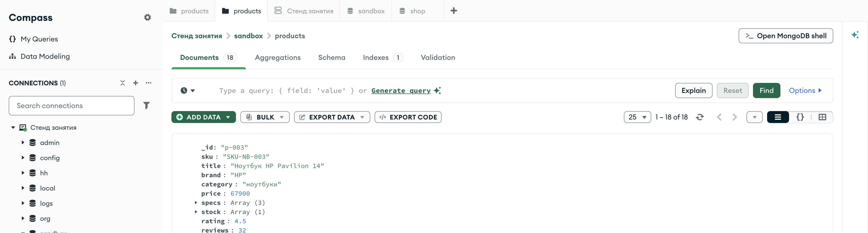Click the EXPORT CODE button
Viewport: 868px width, 233px height.
408,117
